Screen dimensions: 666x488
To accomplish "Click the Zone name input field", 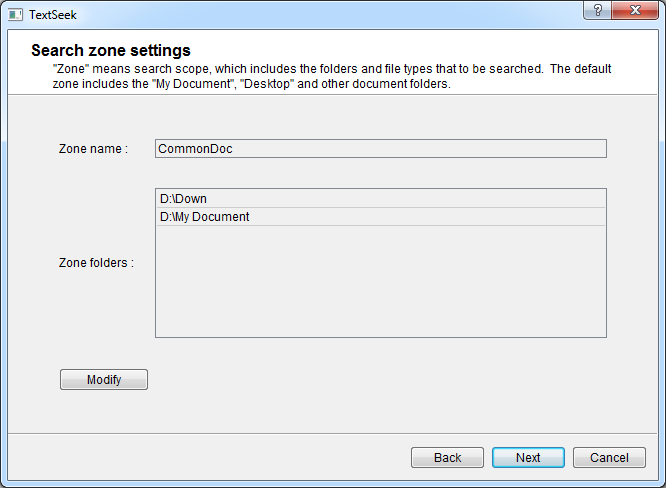I will click(x=380, y=148).
